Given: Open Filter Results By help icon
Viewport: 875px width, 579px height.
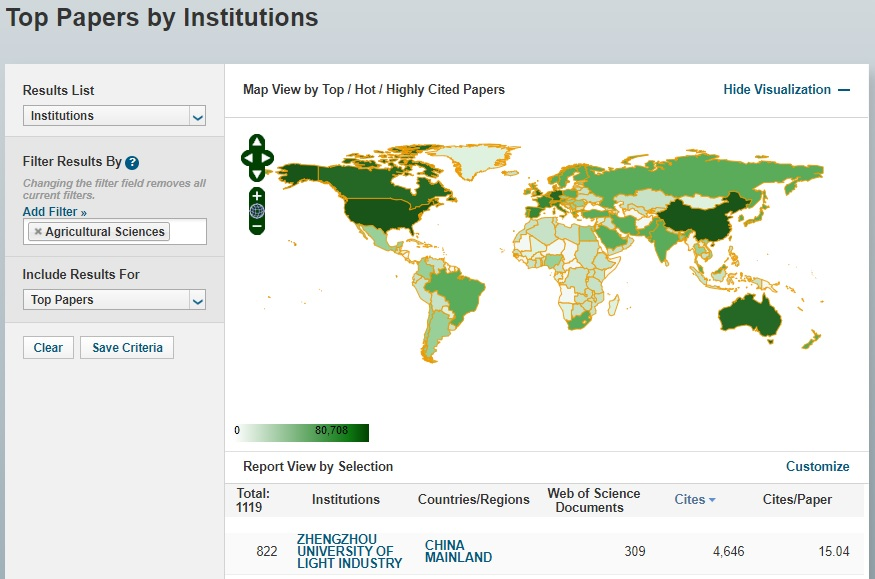Looking at the screenshot, I should (x=132, y=162).
